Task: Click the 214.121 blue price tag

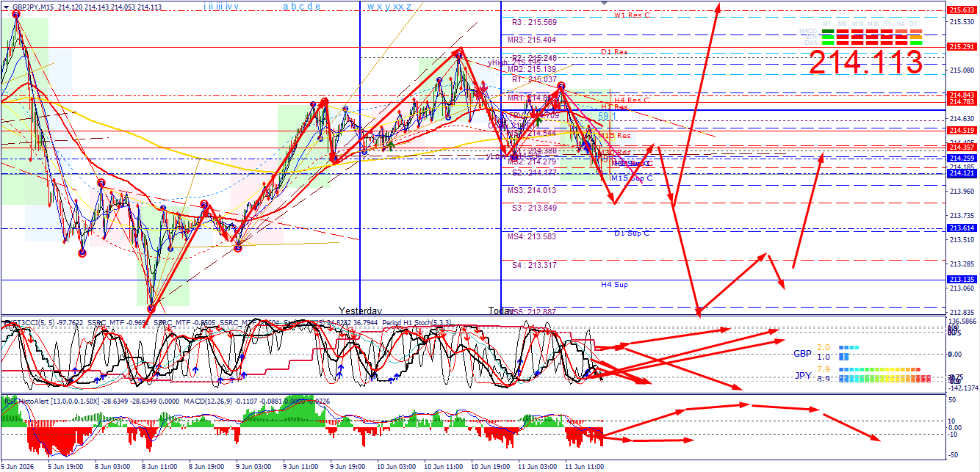Action: point(962,173)
